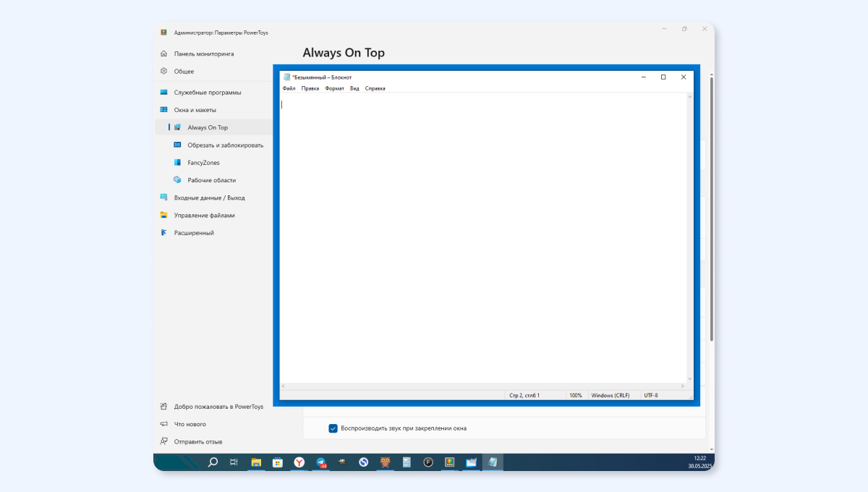Click the Служебные программы icon
Image resolution: width=868 pixels, height=492 pixels.
164,93
